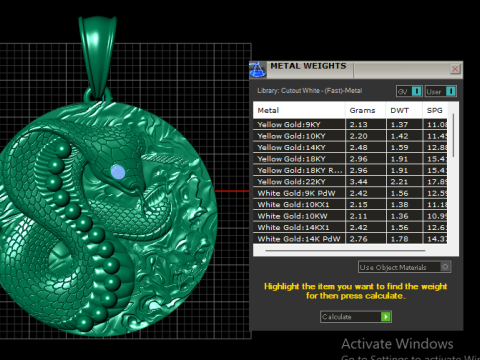Click the vertical scrollbar of metals list
Screen dimensions: 480x360
(x=453, y=135)
